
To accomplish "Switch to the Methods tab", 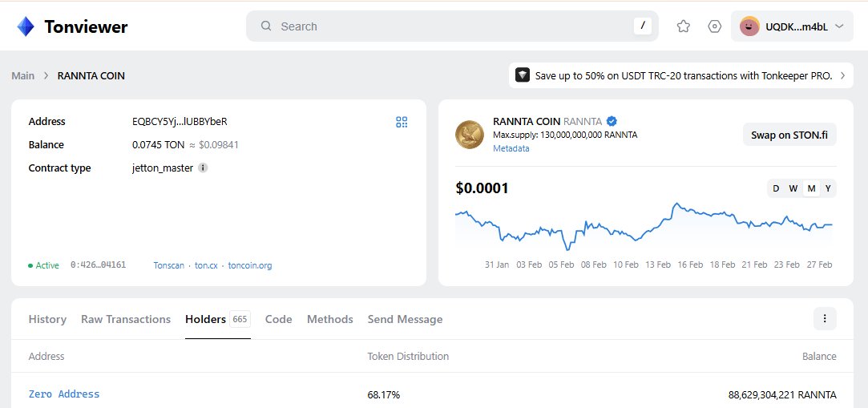I will pyautogui.click(x=330, y=319).
